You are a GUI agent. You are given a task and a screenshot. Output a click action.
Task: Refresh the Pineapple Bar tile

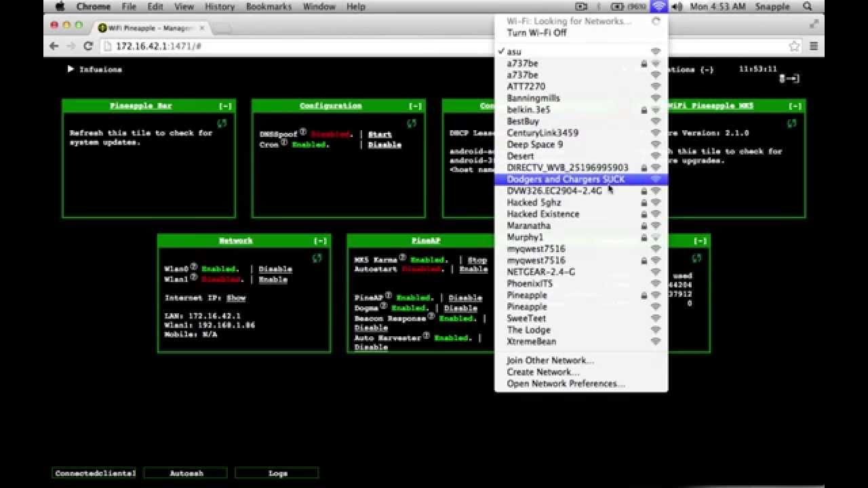tap(222, 123)
